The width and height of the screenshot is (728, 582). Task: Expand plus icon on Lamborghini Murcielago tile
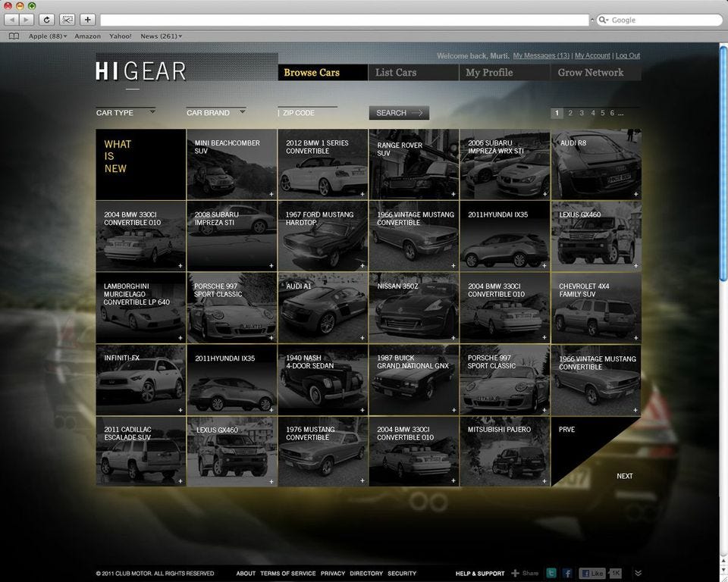point(180,338)
